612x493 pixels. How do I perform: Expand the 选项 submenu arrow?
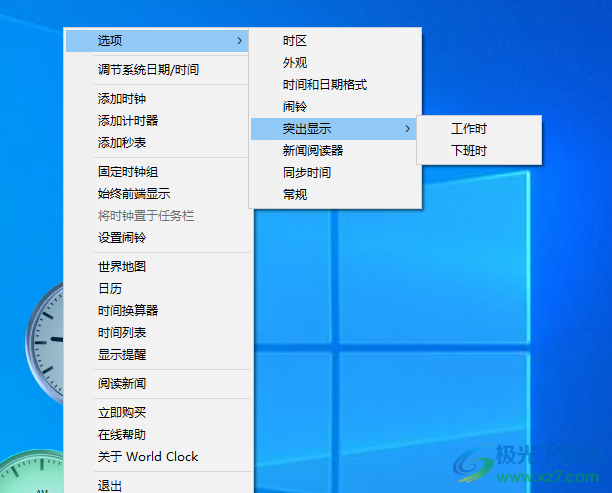click(240, 41)
